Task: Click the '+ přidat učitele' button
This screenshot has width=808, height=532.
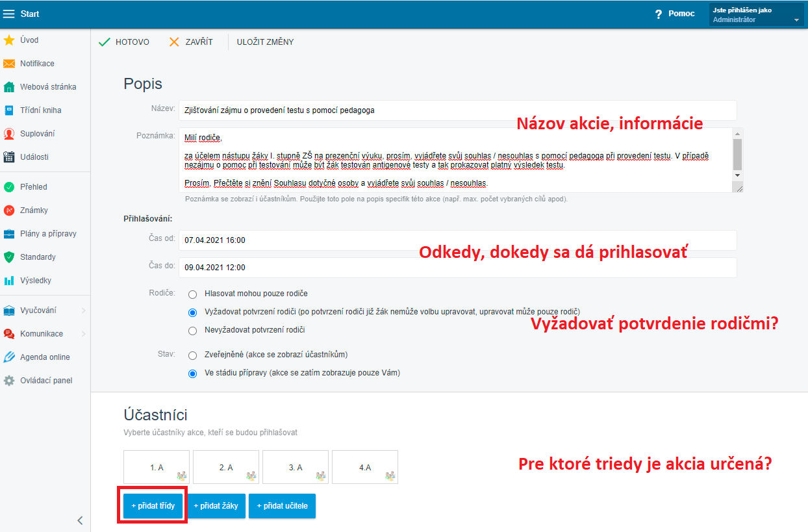Action: pyautogui.click(x=282, y=505)
